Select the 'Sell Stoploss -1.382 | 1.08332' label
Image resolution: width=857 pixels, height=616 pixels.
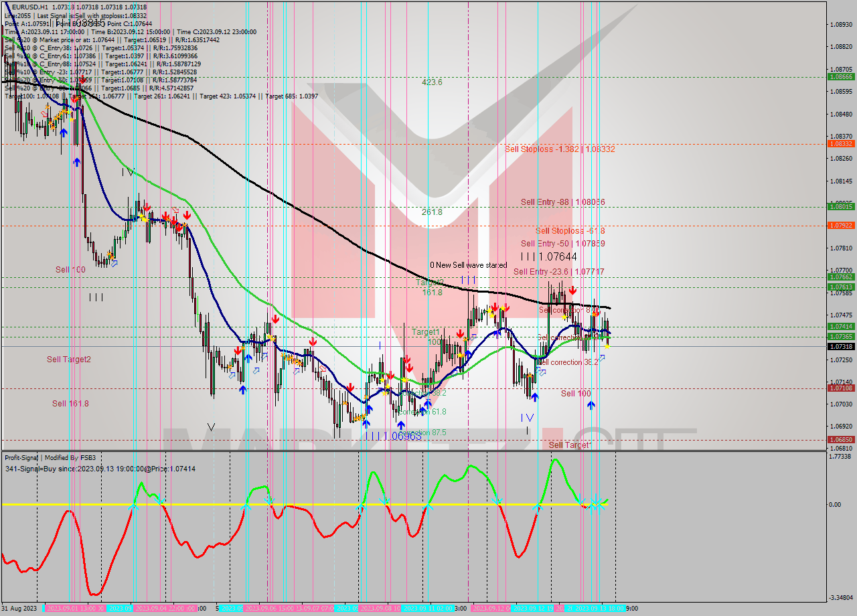point(559,149)
